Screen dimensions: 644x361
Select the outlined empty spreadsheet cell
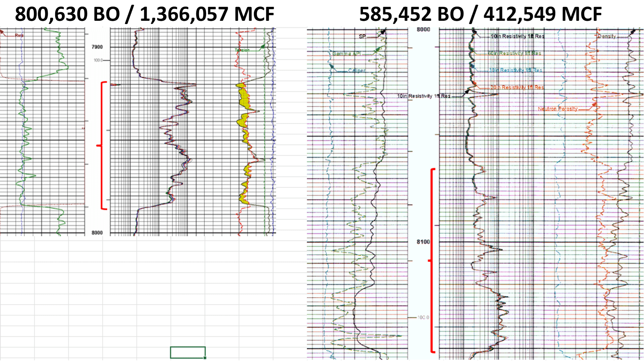(x=188, y=352)
